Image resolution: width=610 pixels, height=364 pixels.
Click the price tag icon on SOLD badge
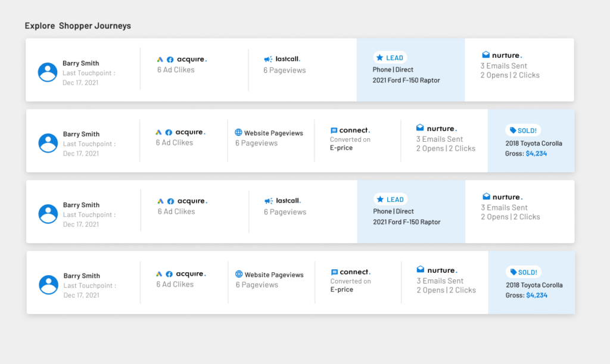(513, 130)
